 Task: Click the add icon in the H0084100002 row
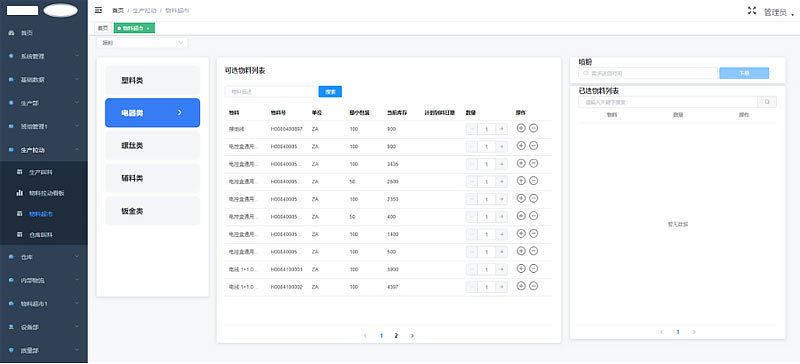521,286
